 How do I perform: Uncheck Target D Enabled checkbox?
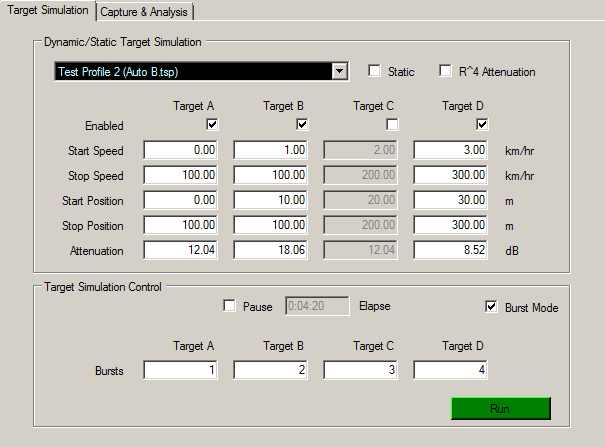(482, 125)
